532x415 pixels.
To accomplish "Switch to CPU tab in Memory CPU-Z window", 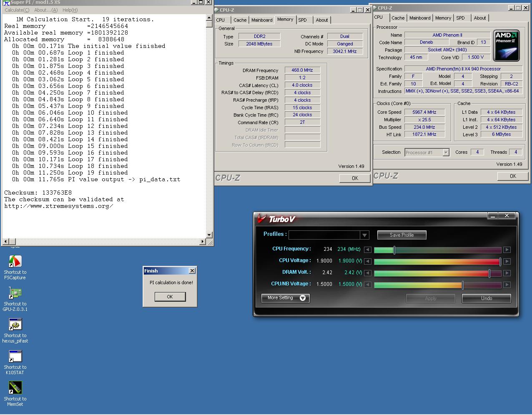I will (x=221, y=20).
